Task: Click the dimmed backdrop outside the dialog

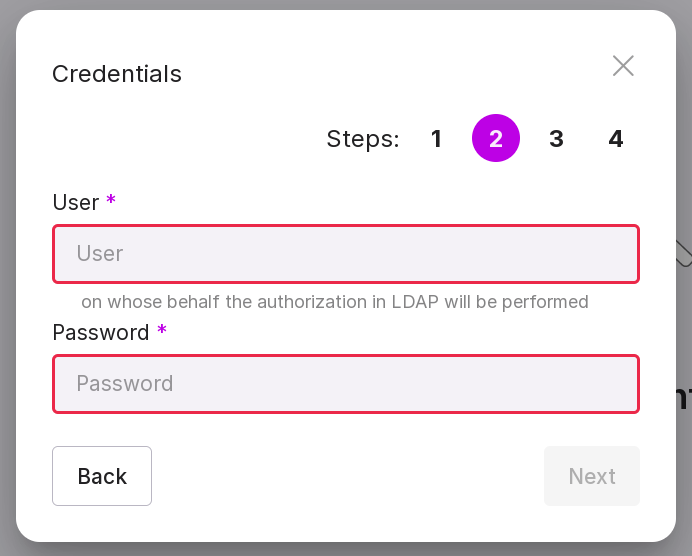Action: pos(6,300)
